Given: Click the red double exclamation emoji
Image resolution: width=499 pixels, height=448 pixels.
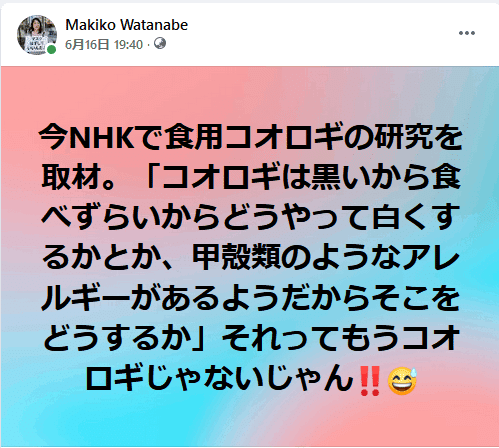Looking at the screenshot, I should tap(370, 381).
